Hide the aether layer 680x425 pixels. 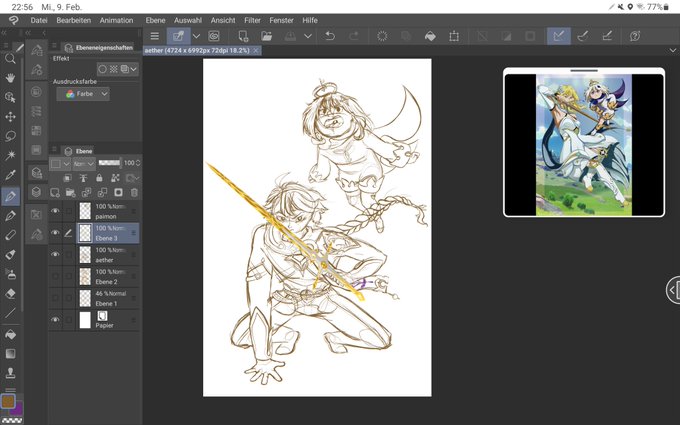(x=55, y=254)
